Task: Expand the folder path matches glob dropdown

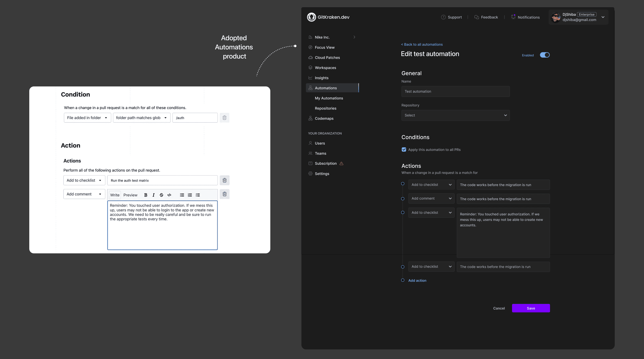Action: tap(141, 118)
